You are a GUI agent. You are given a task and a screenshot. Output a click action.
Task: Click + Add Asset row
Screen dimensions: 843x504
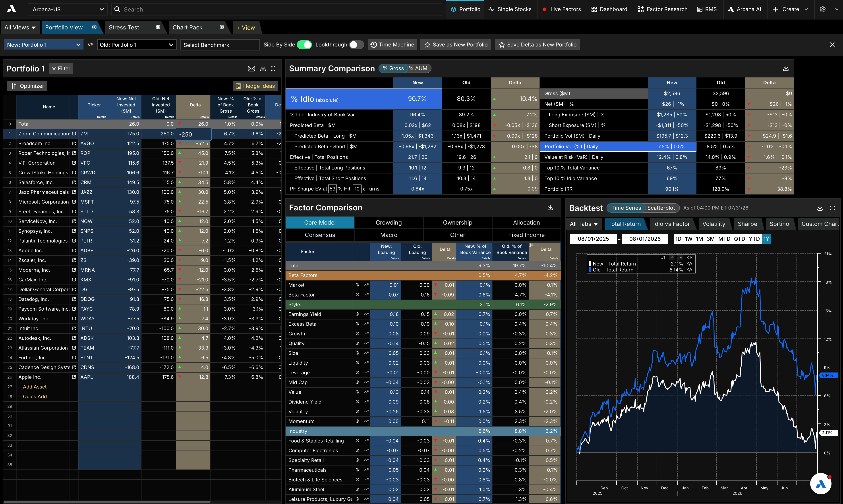pyautogui.click(x=33, y=387)
